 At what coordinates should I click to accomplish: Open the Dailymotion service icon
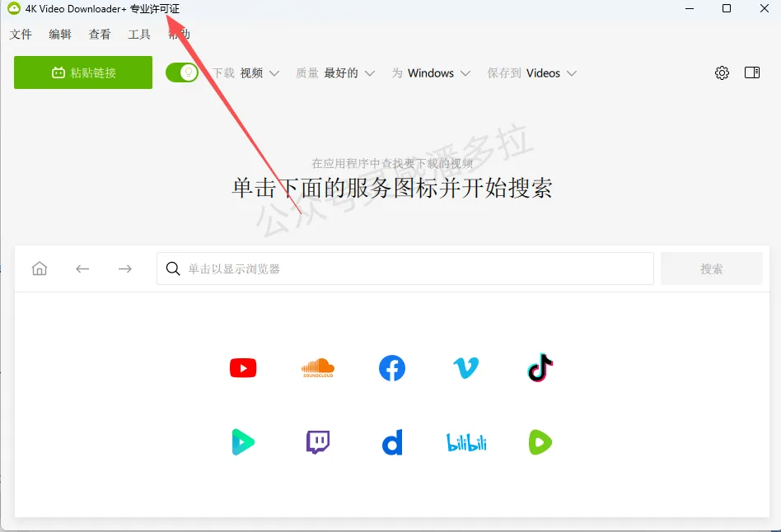pos(392,442)
